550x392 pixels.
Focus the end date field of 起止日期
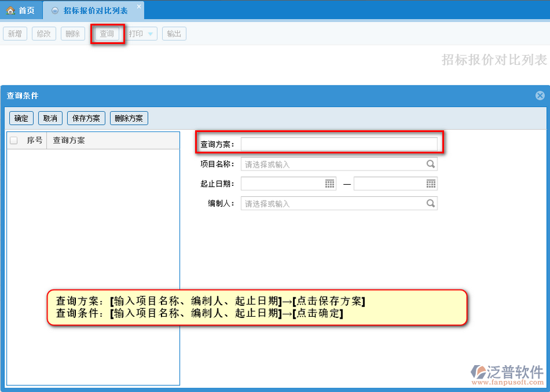click(395, 183)
